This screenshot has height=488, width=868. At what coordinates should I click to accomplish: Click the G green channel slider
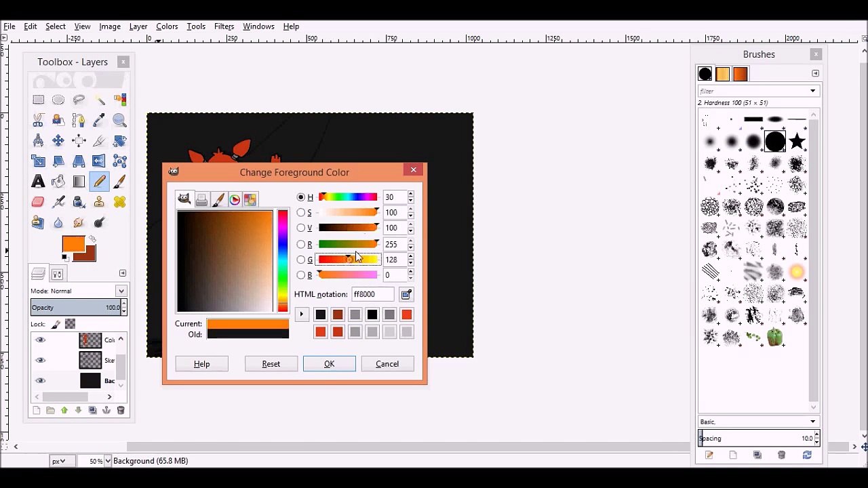point(348,260)
